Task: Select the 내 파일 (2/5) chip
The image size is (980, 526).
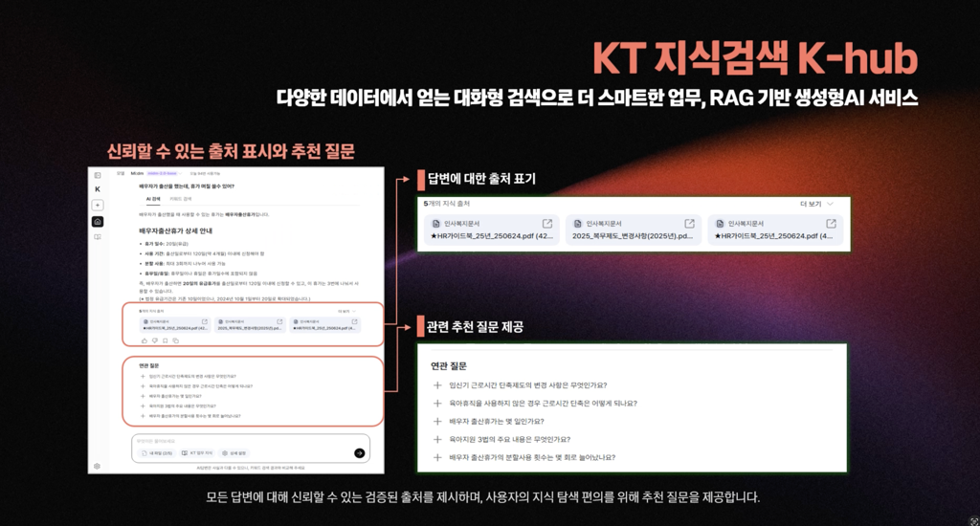Action: 156,453
